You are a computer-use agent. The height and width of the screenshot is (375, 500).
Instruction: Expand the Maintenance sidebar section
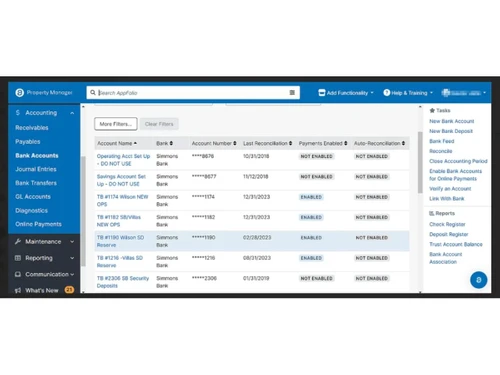[x=72, y=242]
